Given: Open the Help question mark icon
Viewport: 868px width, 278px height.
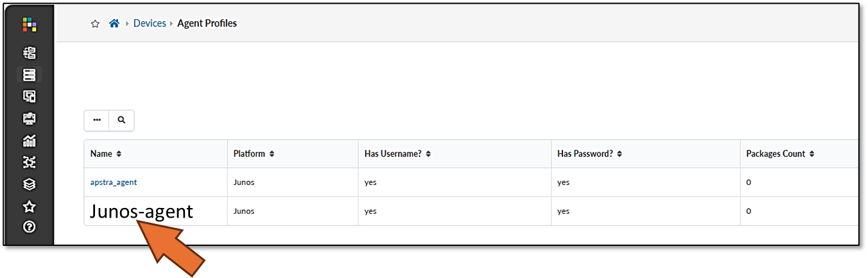Looking at the screenshot, I should click(29, 227).
